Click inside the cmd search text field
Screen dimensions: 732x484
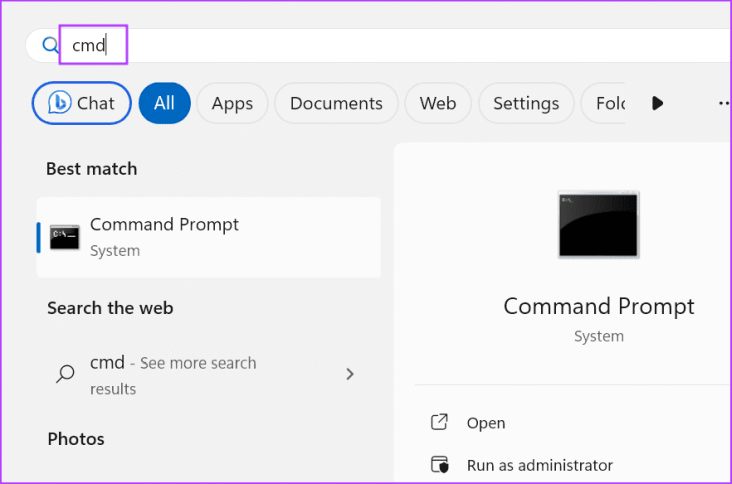coord(400,44)
